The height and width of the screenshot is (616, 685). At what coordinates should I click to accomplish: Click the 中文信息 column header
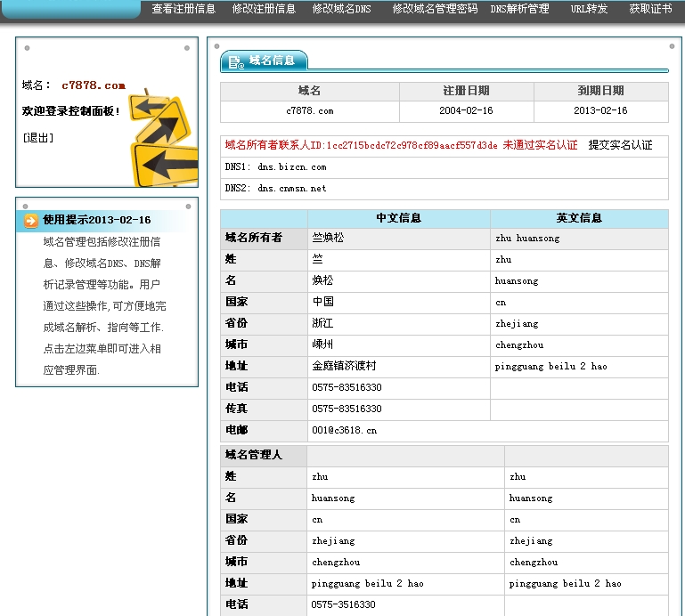[x=398, y=218]
